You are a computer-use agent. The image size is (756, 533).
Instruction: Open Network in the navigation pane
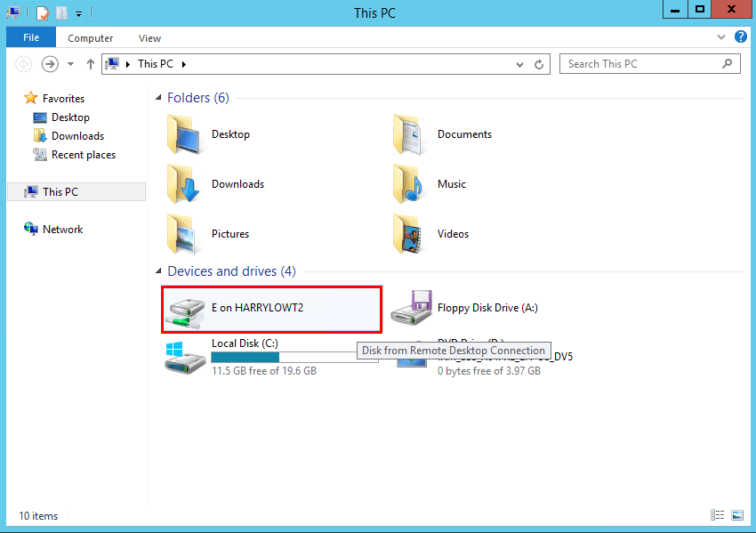pos(62,229)
